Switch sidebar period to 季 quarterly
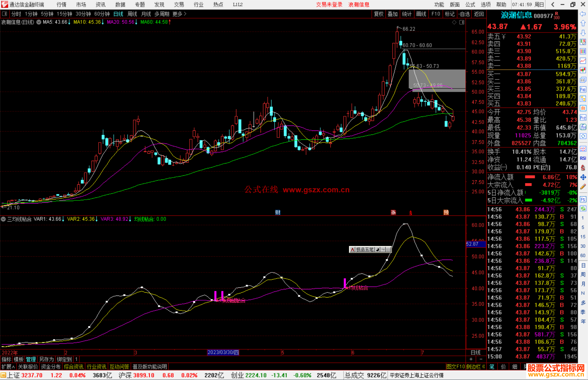Screen dimensions: 588x380 coord(583,312)
